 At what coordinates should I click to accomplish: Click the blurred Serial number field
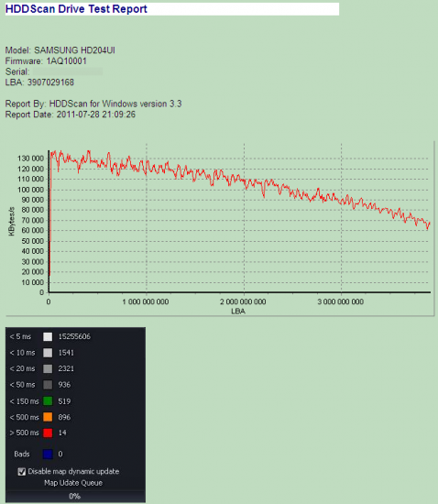tap(68, 71)
